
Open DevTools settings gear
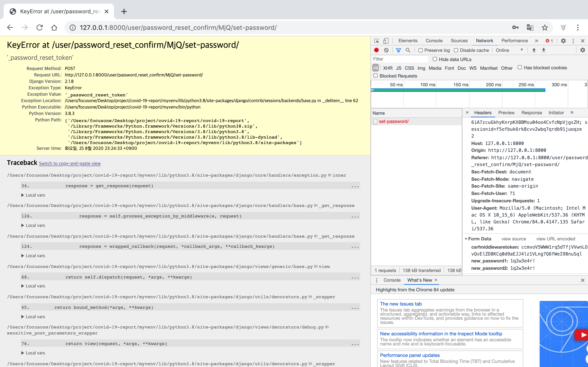[x=563, y=41]
